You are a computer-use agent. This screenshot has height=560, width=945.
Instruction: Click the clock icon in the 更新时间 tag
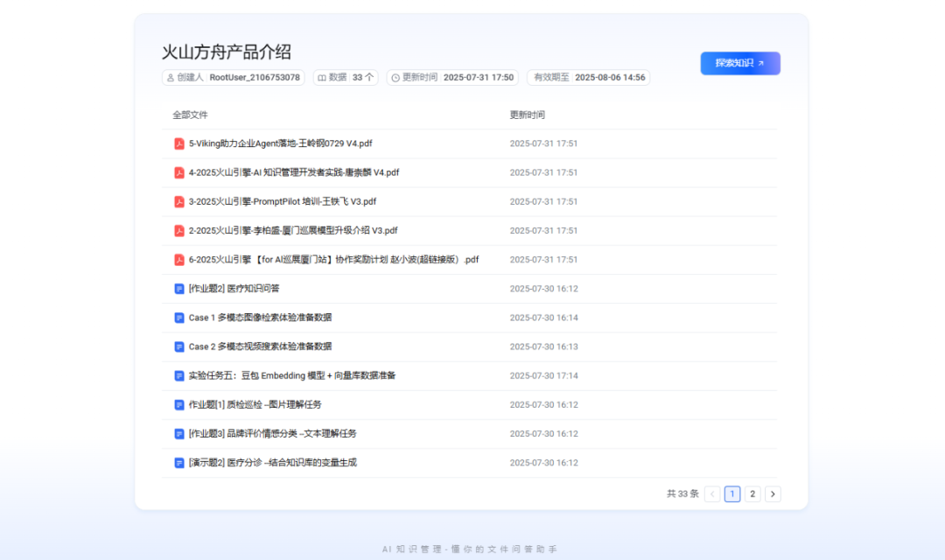click(x=395, y=78)
